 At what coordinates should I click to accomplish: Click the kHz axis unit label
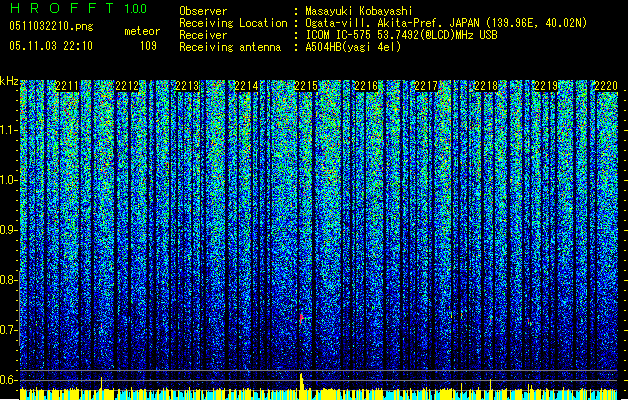[9, 81]
